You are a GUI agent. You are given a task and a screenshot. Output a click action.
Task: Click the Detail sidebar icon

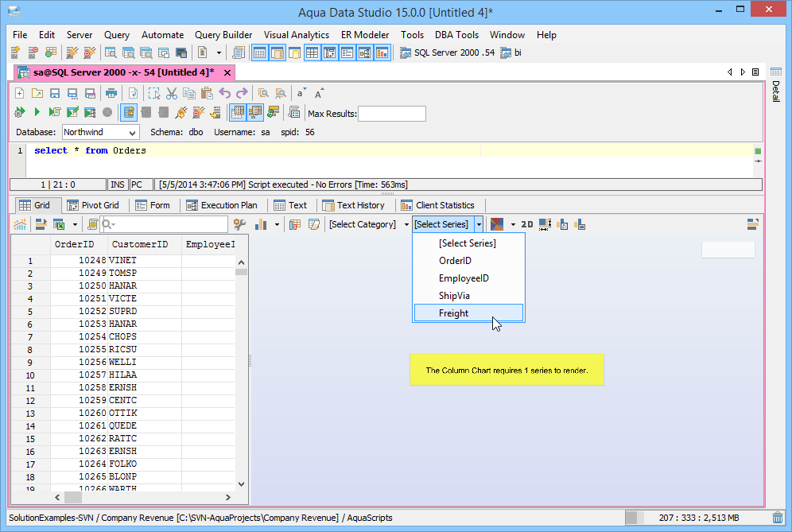pos(776,72)
